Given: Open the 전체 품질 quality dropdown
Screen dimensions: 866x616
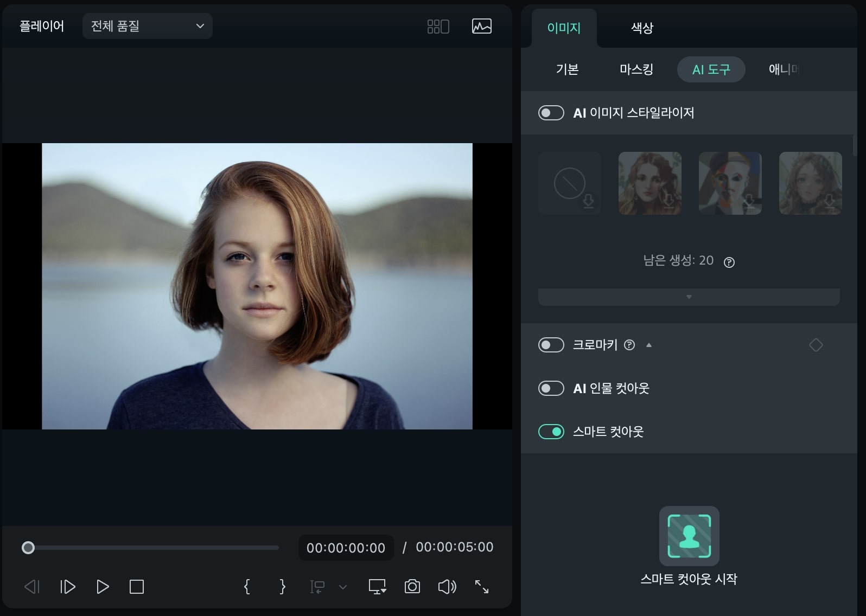Looking at the screenshot, I should point(148,26).
